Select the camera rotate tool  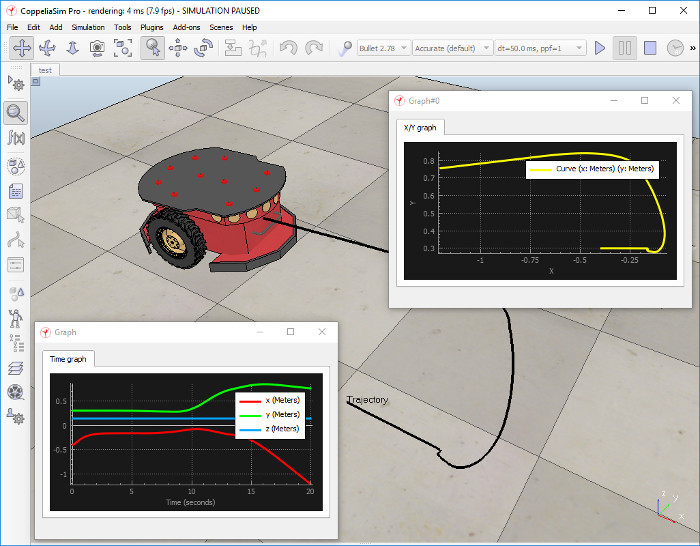point(47,48)
